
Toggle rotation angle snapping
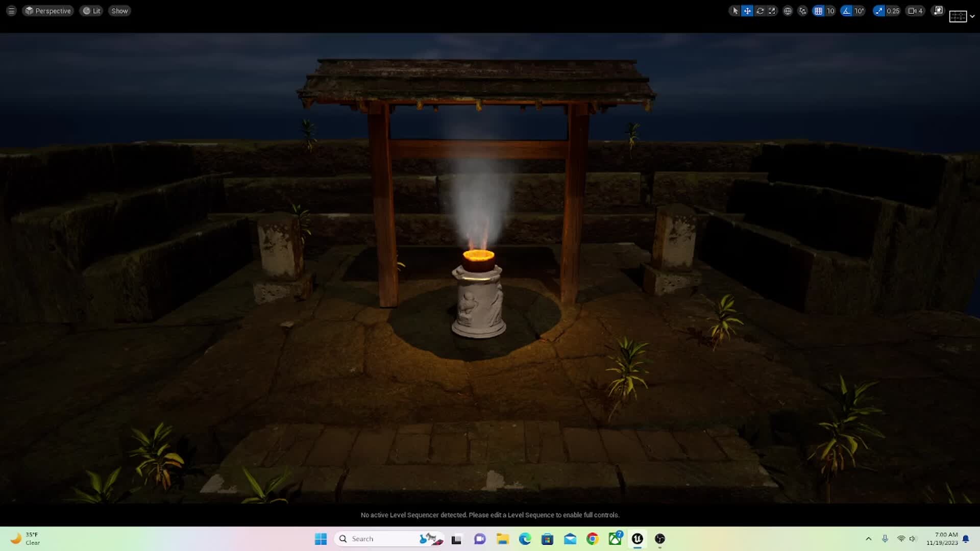[847, 11]
